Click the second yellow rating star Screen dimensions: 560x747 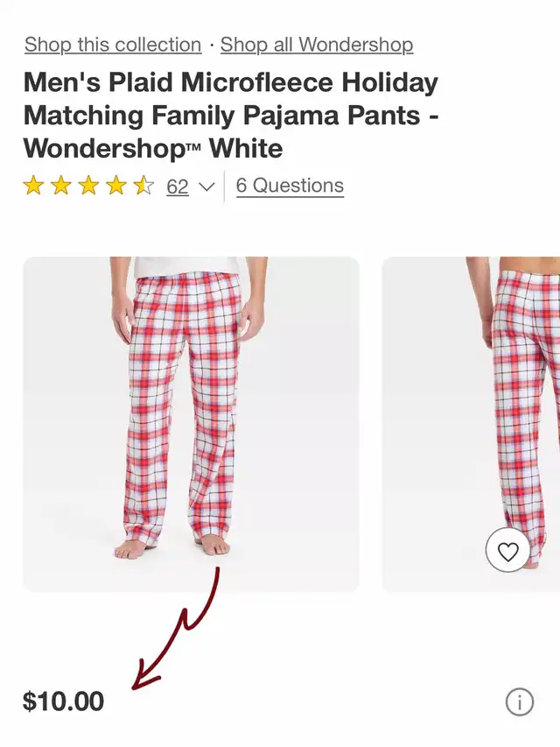61,186
